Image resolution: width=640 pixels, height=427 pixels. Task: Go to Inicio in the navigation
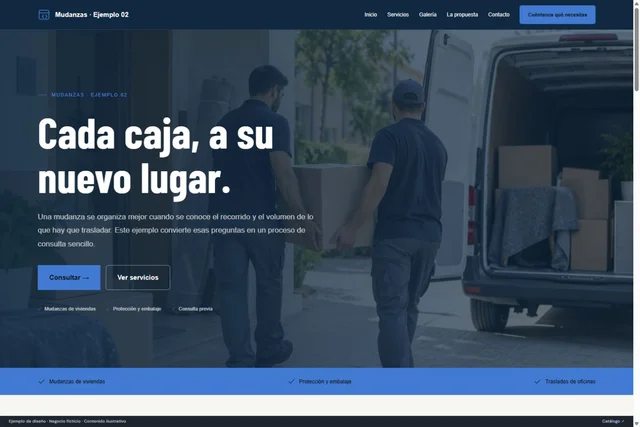(371, 15)
